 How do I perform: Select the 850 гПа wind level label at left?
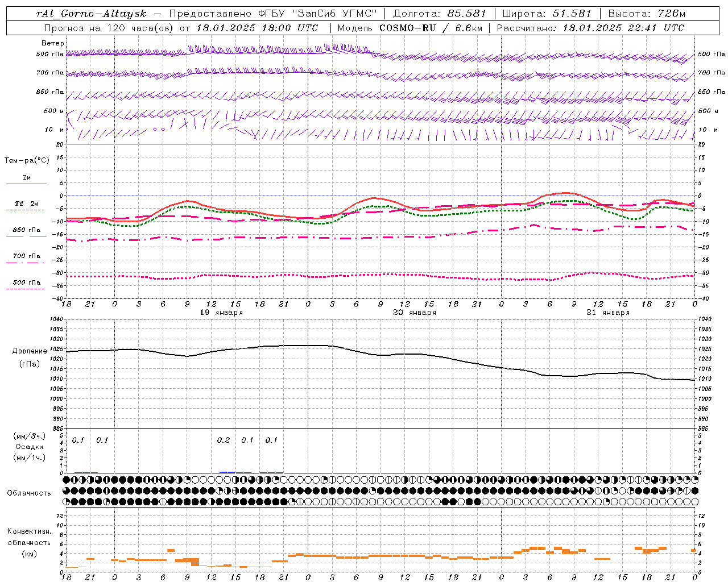coord(50,92)
